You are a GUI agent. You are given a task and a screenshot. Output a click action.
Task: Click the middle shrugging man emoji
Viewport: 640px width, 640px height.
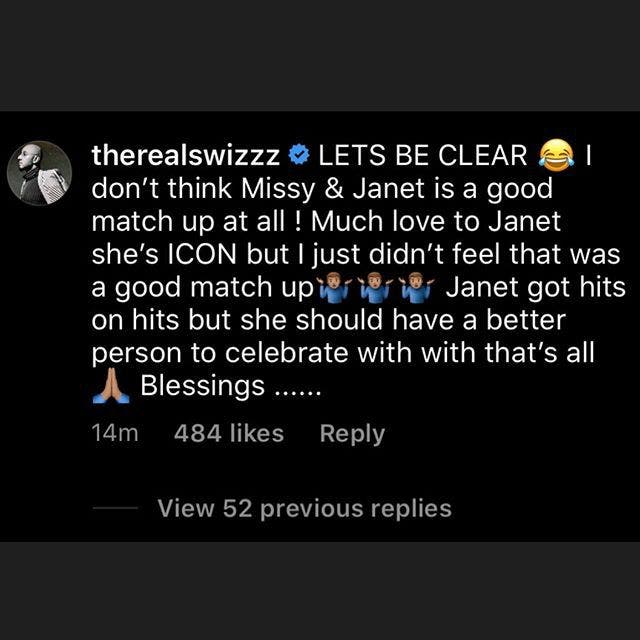pos(375,287)
